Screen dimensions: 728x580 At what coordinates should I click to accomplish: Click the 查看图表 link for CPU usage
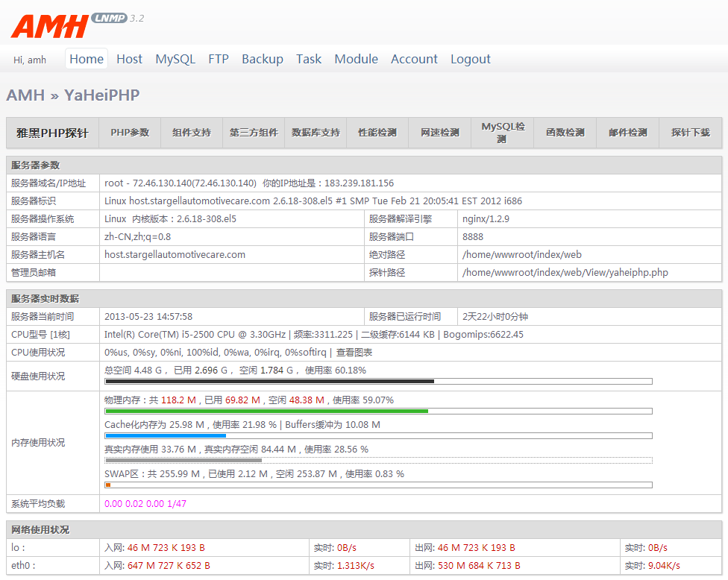coord(354,352)
